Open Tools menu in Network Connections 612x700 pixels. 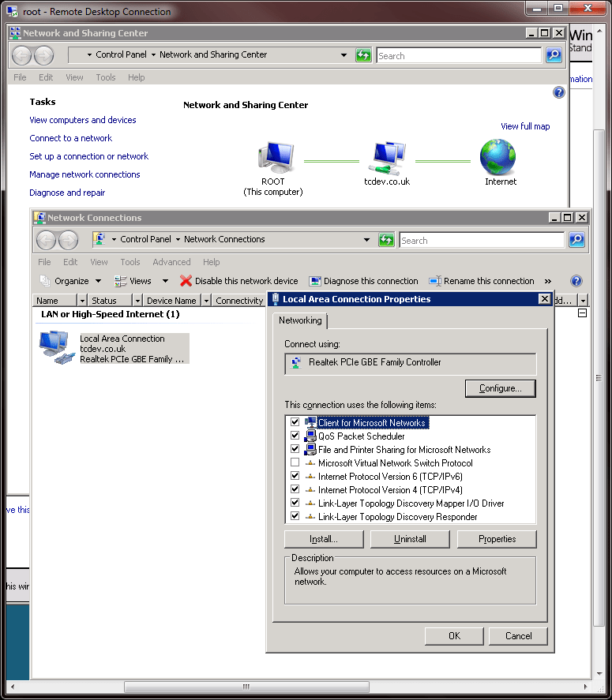130,262
